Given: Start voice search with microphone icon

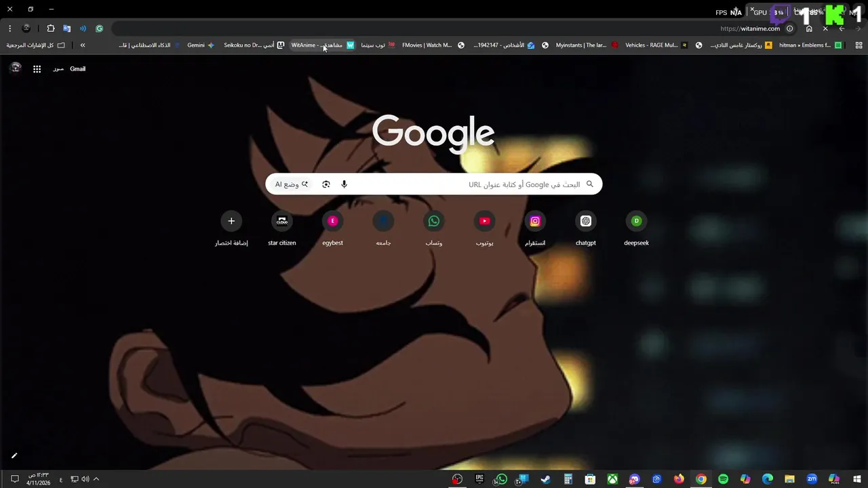Looking at the screenshot, I should click(x=344, y=184).
